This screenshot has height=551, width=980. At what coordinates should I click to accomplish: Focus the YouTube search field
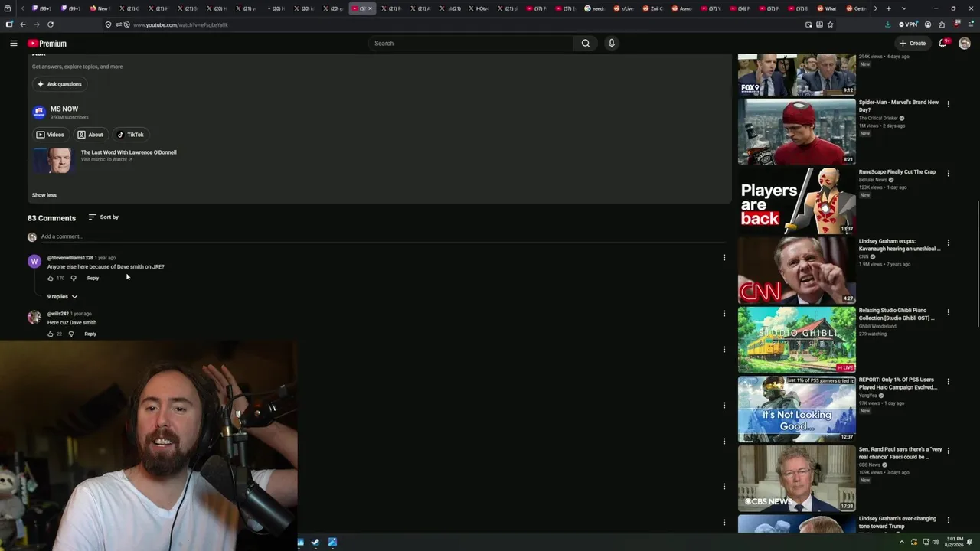click(x=471, y=44)
